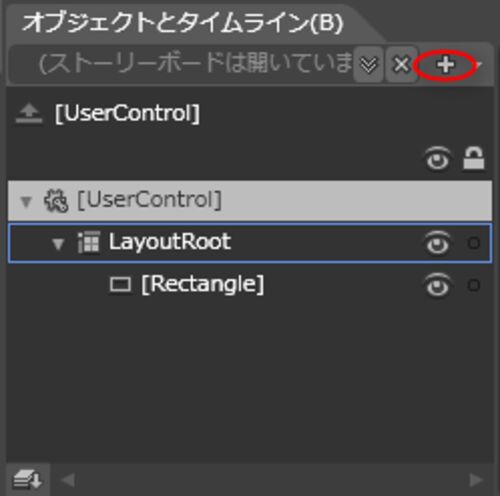Click the scrollbar left arrow at bottom
Screen dimensions: 500x496
pos(68,480)
